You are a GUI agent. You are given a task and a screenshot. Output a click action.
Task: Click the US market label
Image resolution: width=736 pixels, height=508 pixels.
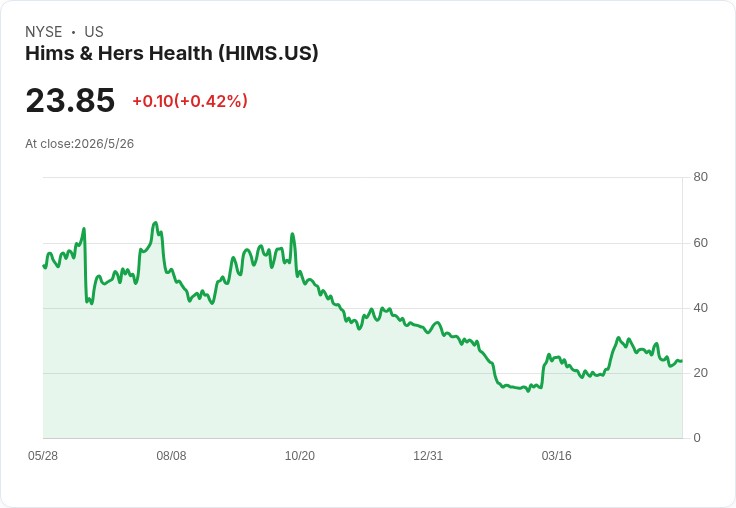click(x=94, y=32)
